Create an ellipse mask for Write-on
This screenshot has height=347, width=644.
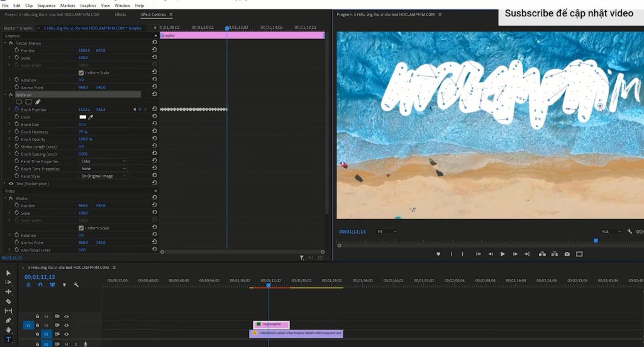point(19,102)
